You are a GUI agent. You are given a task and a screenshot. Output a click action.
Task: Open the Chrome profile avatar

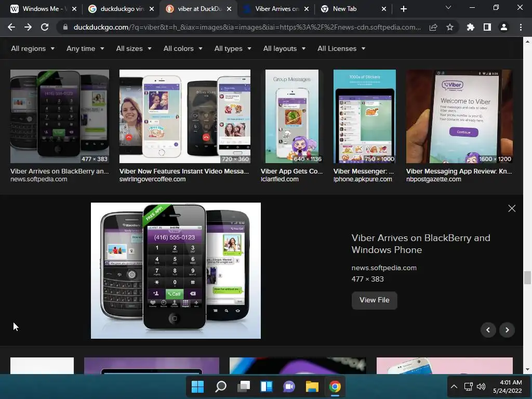point(504,27)
